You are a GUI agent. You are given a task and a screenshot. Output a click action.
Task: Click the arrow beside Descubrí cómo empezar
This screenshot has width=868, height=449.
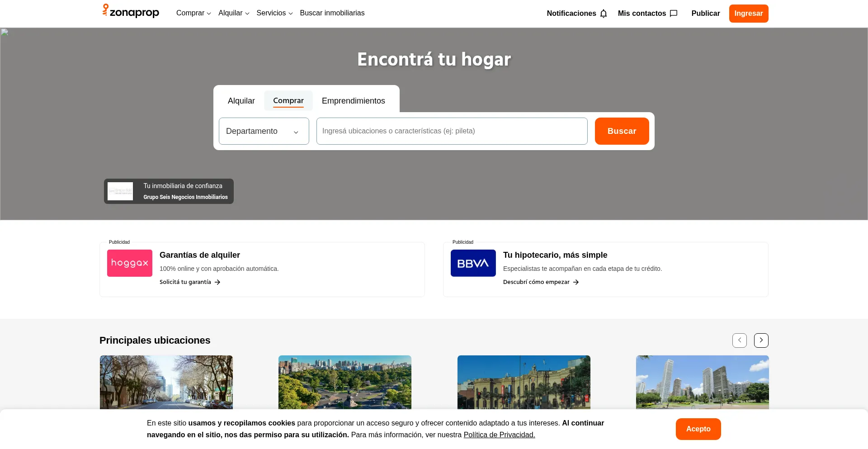pyautogui.click(x=576, y=282)
